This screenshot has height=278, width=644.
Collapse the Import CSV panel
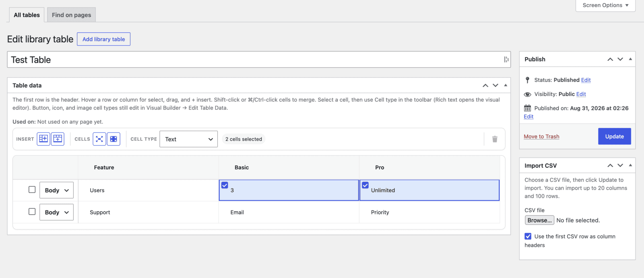tap(630, 165)
